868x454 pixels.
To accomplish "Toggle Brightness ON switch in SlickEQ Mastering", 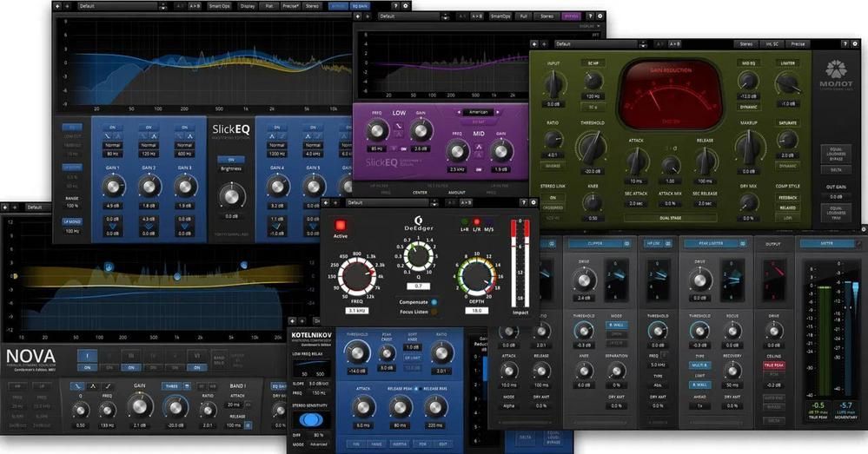I will [x=231, y=160].
